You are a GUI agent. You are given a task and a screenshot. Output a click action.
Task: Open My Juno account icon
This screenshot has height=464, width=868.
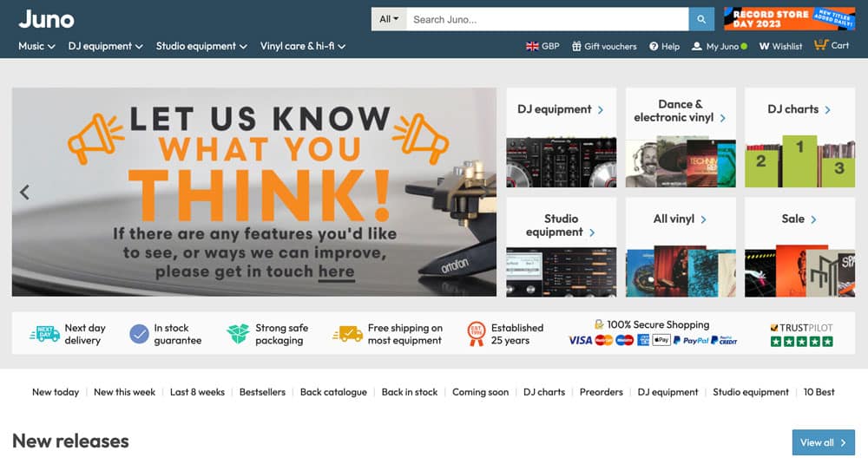pos(696,47)
